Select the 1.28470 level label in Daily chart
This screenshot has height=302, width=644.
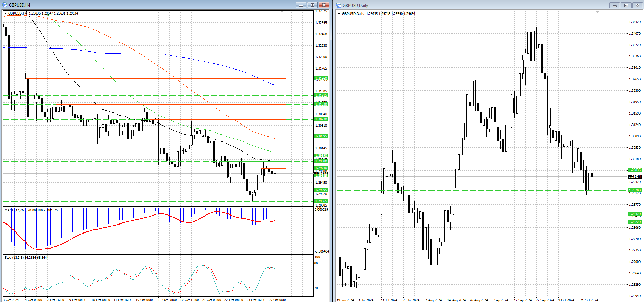tap(635, 214)
